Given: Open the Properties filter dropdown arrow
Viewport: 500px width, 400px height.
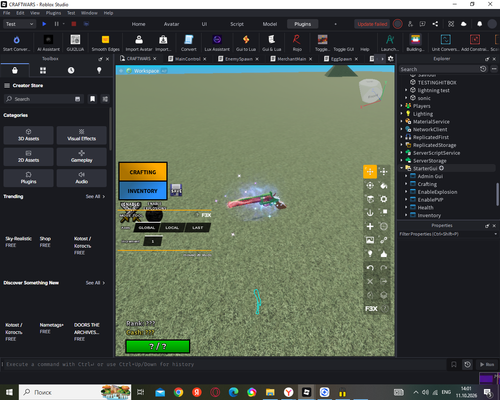Looking at the screenshot, I should click(495, 234).
